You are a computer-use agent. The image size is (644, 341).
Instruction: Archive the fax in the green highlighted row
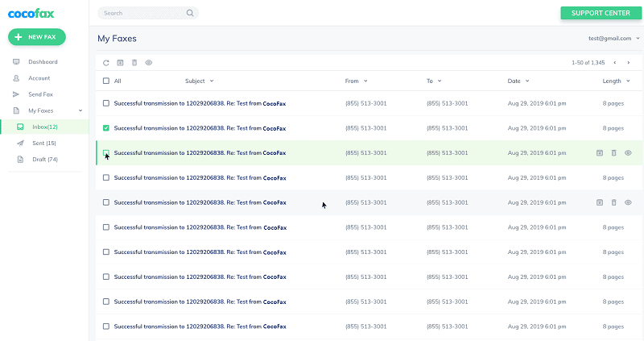point(600,153)
